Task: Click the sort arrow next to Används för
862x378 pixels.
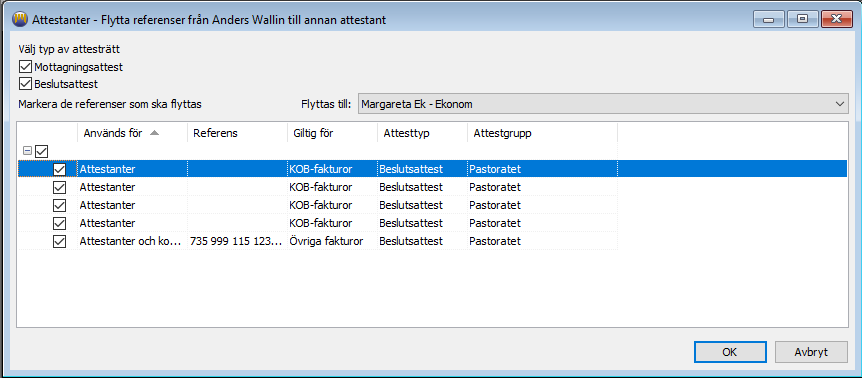Action: [154, 133]
